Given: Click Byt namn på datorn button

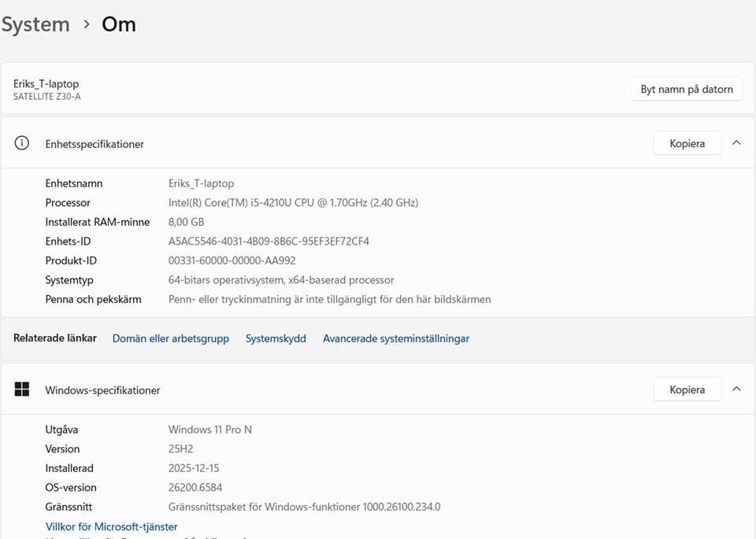Looking at the screenshot, I should tap(687, 89).
